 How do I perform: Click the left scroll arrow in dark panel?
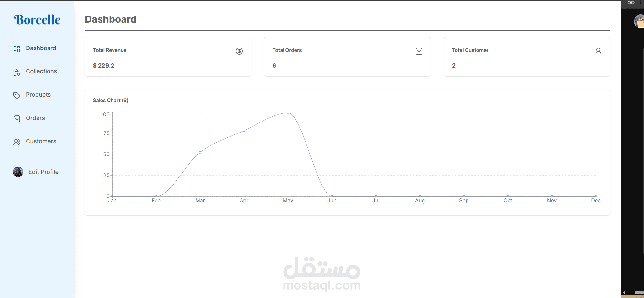point(624,292)
